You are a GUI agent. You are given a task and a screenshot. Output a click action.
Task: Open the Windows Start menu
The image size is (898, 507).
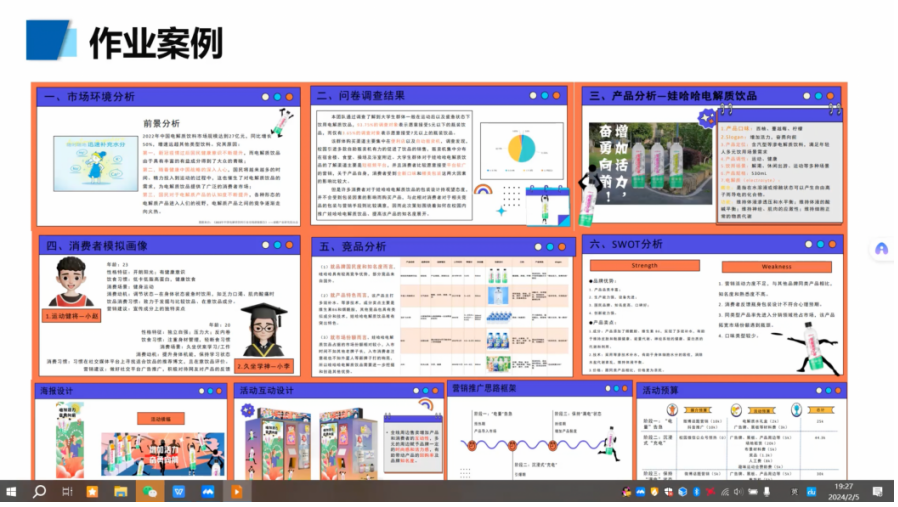tap(12, 492)
